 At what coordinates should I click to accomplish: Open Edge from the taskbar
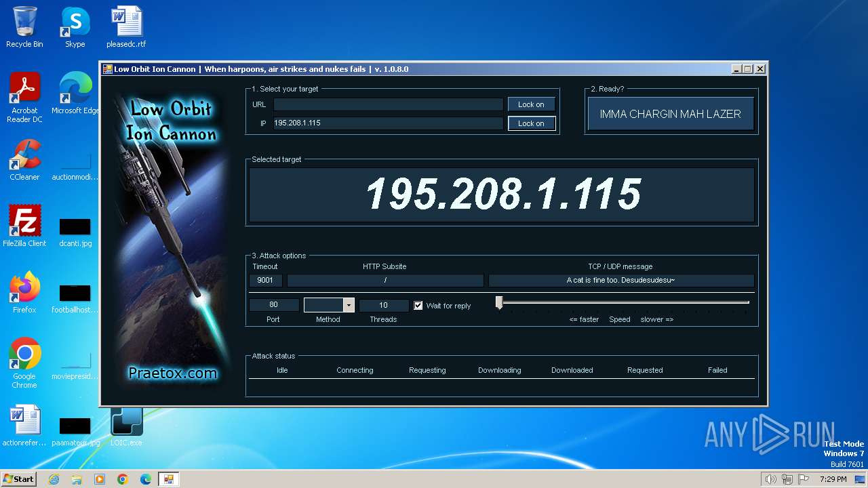(146, 479)
